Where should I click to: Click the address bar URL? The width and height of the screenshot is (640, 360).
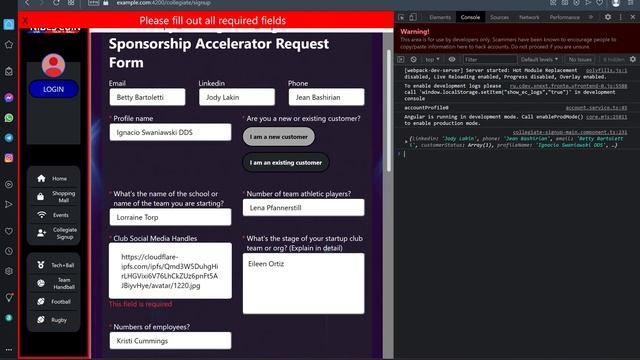point(163,3)
